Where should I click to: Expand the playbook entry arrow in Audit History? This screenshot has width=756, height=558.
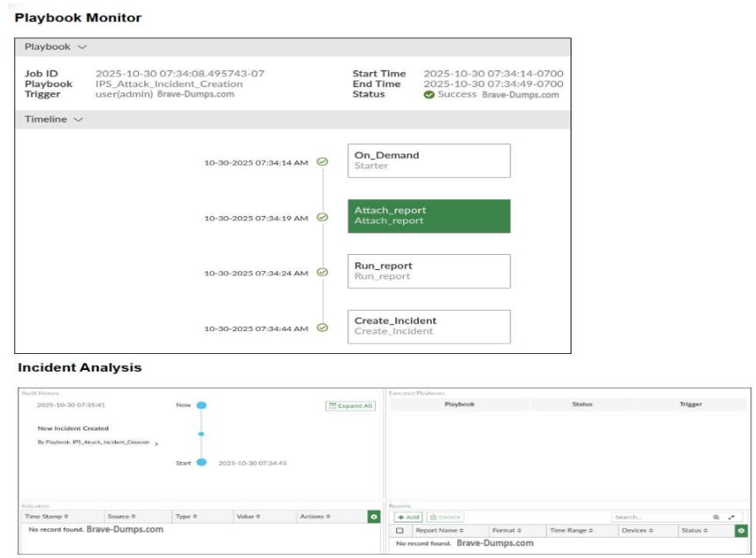click(x=156, y=443)
